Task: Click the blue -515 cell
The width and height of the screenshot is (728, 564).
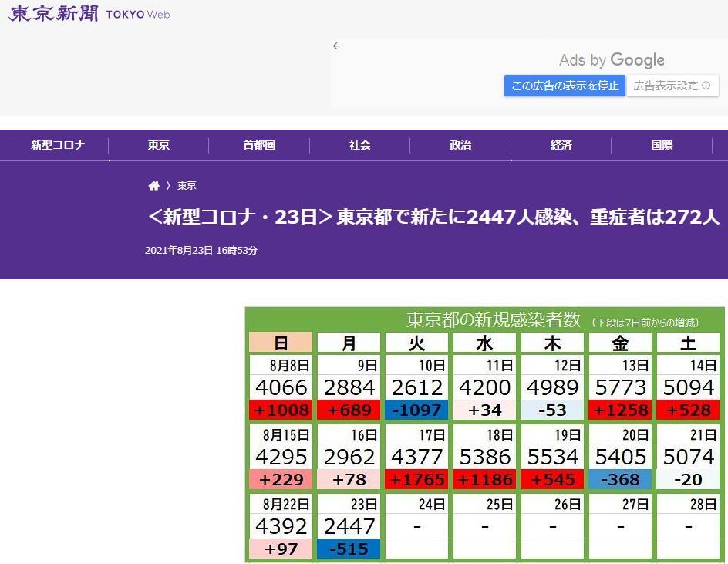Action: [349, 549]
